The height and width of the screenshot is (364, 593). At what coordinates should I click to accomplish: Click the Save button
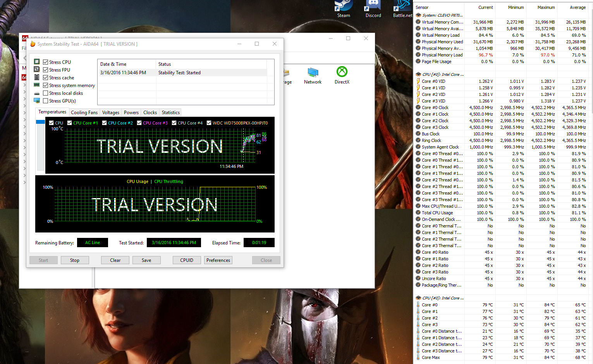point(146,260)
